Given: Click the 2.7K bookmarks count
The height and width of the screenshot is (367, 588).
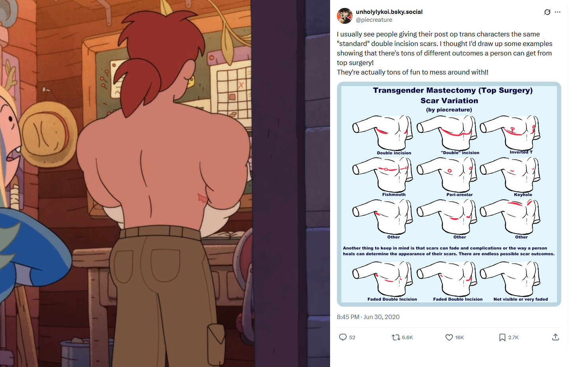Looking at the screenshot, I should (x=513, y=338).
